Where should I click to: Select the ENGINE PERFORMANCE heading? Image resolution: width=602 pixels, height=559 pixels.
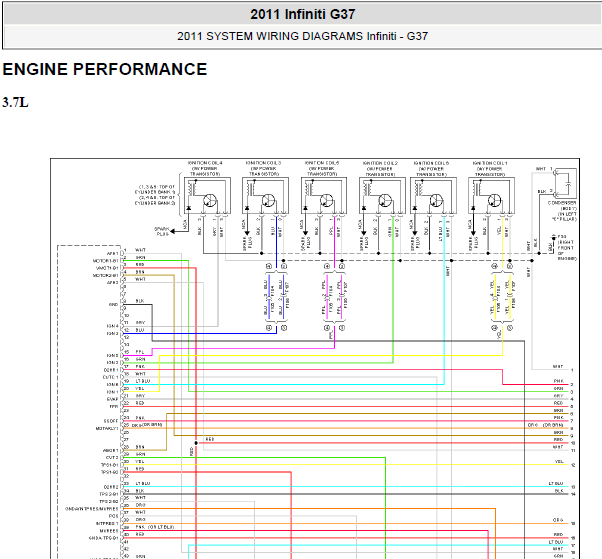(x=105, y=69)
